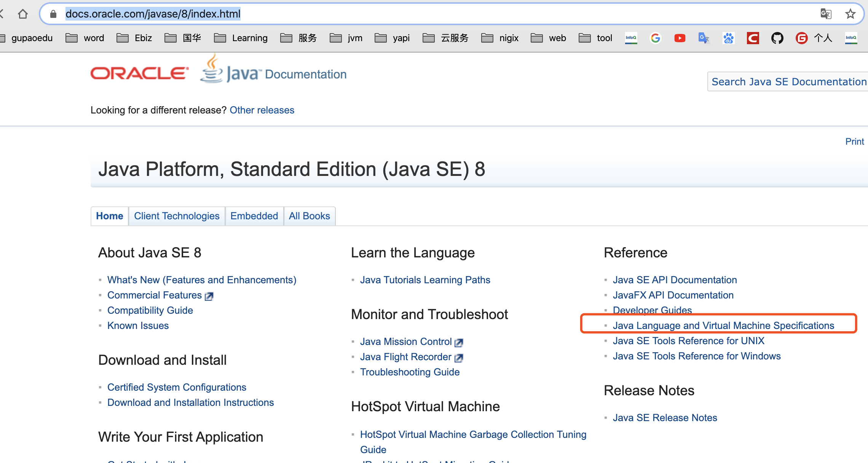Click external-link icon beside Java Flight Recorder
The image size is (868, 463).
point(459,358)
